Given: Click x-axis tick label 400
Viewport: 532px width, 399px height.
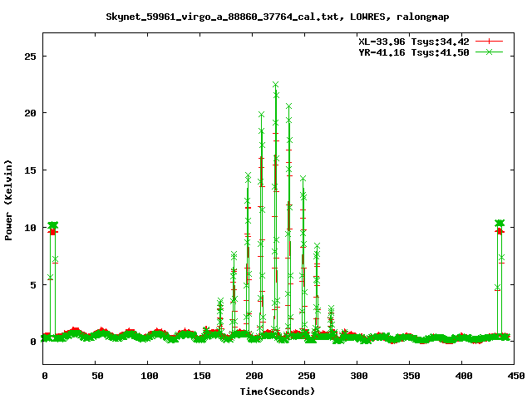Looking at the screenshot, I should pos(464,376).
